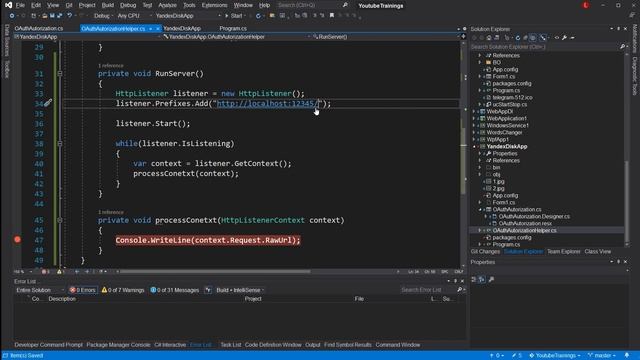Collapse the RunServer method outline box
The image size is (640, 360).
coord(60,73)
